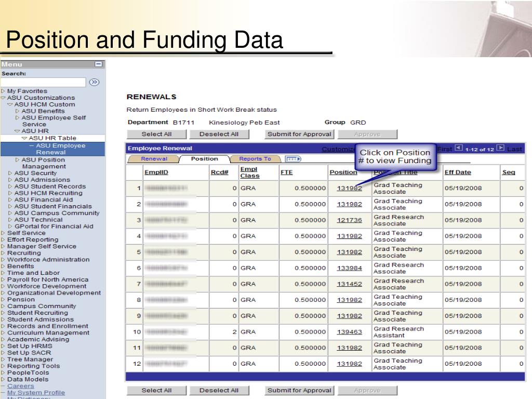Open the Workforce Administration menu item
The width and height of the screenshot is (532, 399).
48,260
